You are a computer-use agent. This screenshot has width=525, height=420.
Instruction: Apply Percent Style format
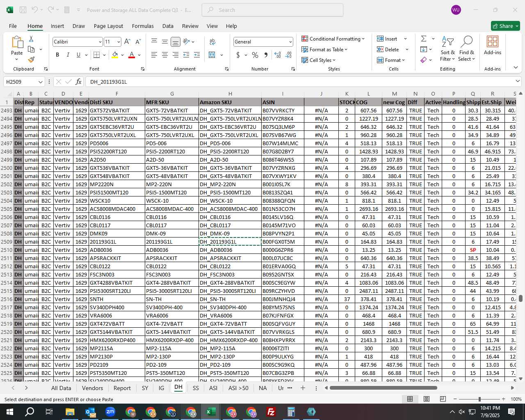pyautogui.click(x=255, y=55)
